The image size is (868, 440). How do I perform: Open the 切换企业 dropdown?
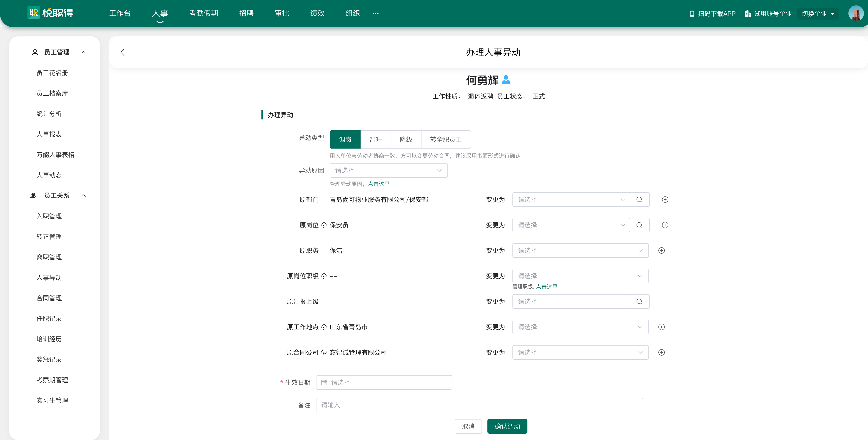818,14
